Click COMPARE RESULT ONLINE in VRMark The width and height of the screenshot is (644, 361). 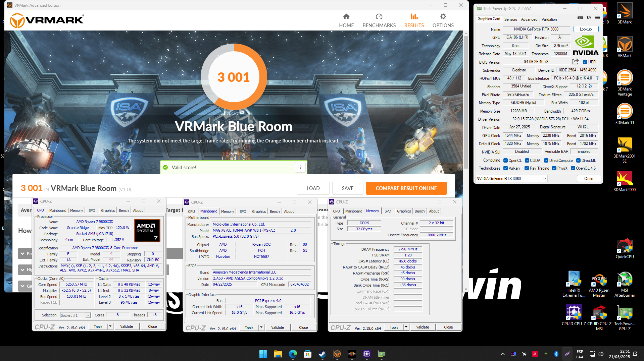pos(406,188)
